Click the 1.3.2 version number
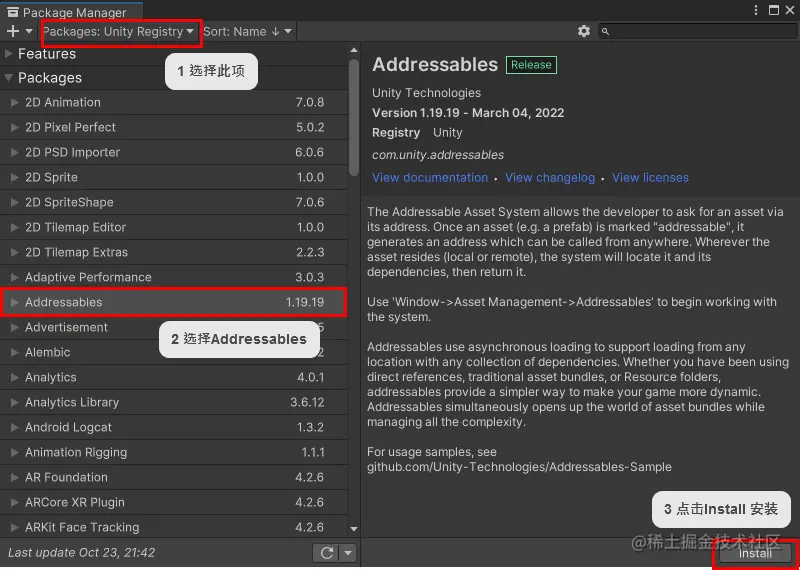The height and width of the screenshot is (570, 800). pos(310,428)
